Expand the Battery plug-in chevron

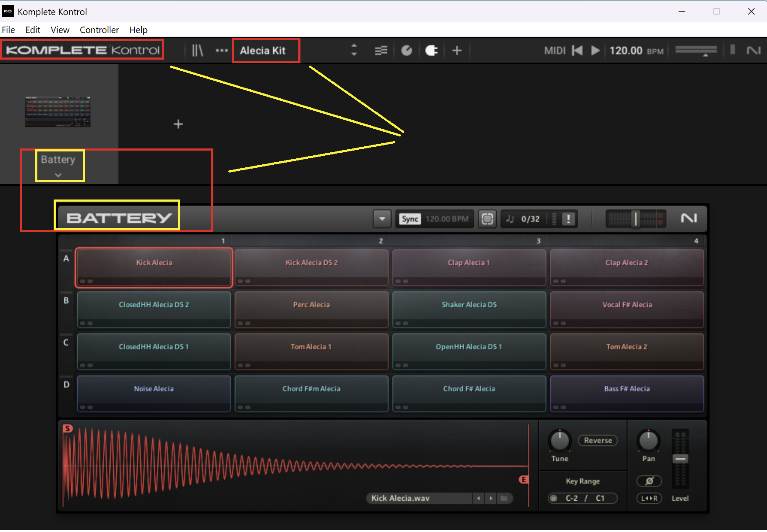[58, 175]
